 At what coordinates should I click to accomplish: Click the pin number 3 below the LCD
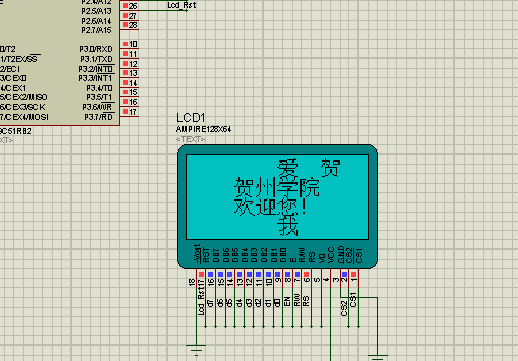click(x=336, y=280)
